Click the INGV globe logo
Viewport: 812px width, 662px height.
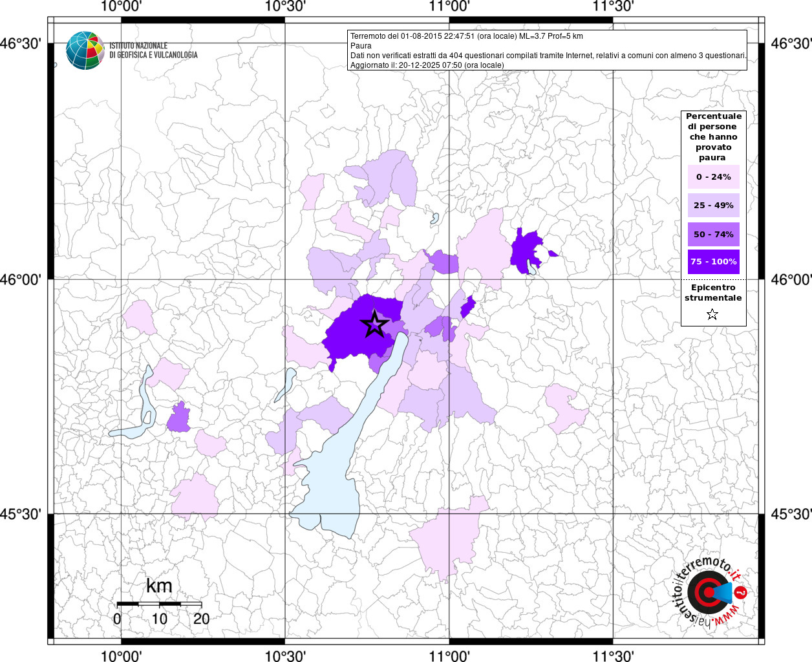(x=85, y=50)
